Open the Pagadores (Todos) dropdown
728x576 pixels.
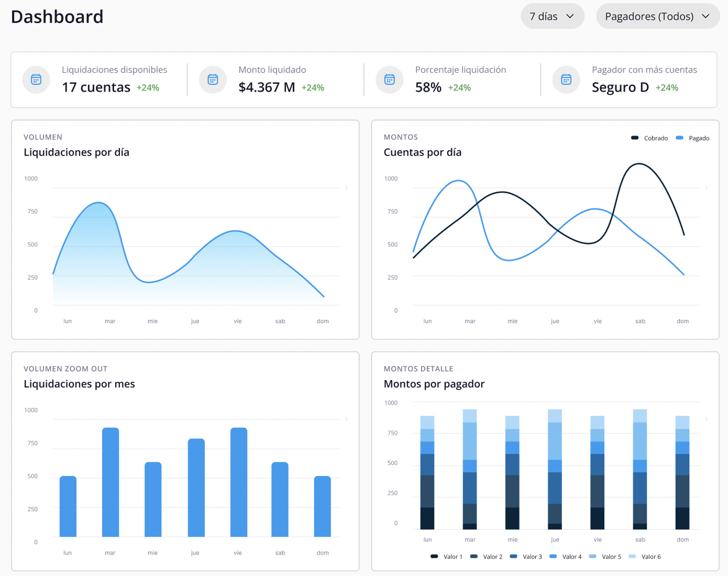657,16
